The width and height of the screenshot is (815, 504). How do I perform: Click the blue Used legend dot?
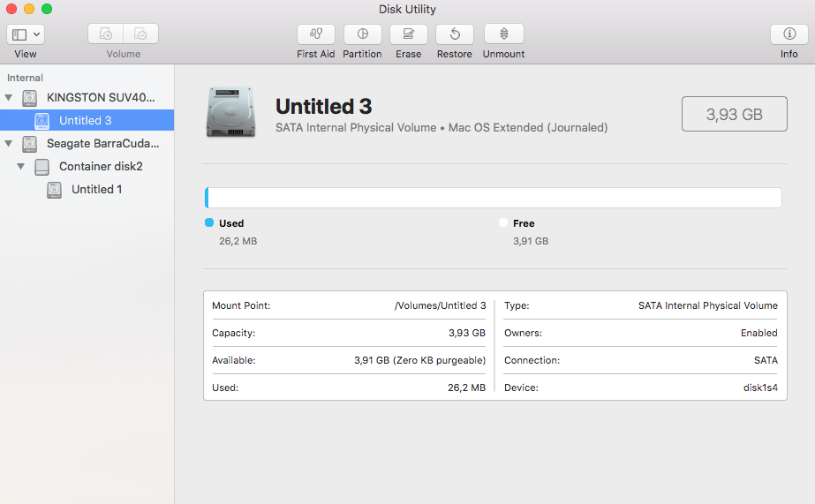pos(209,222)
